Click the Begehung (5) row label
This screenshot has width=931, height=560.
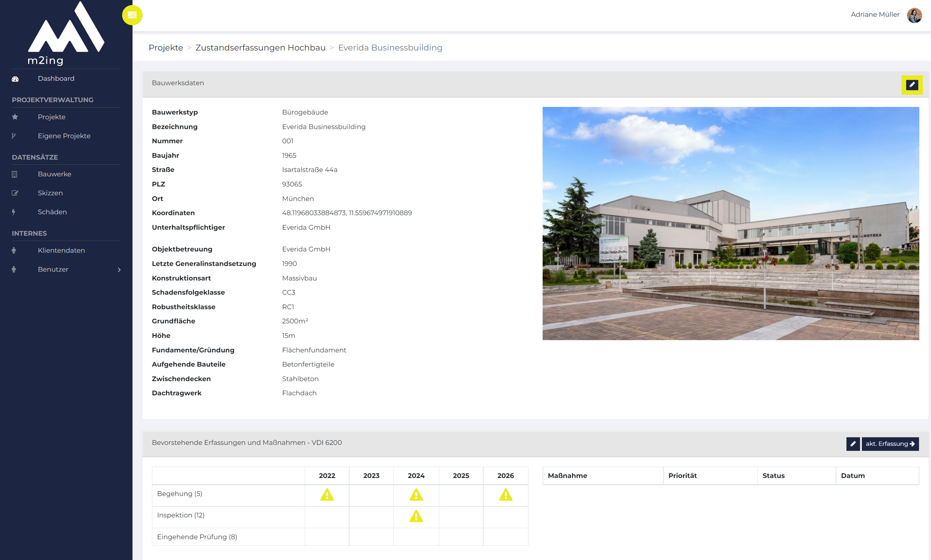180,494
